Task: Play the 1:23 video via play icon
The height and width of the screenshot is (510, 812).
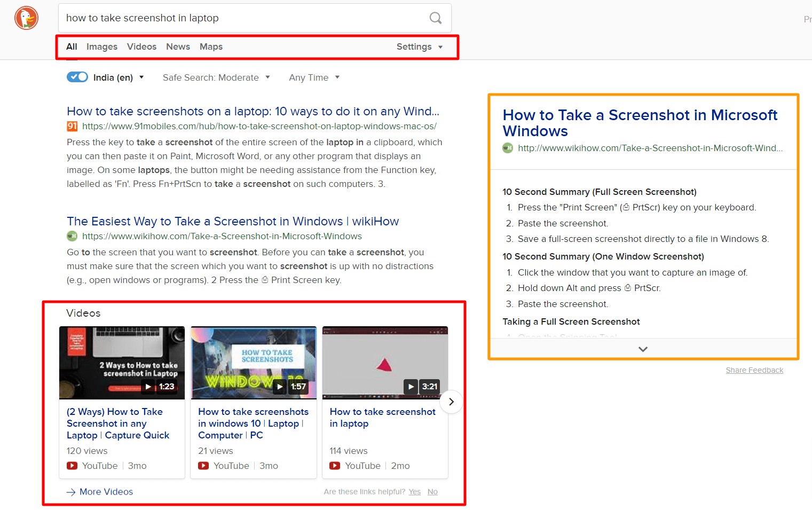Action: coord(148,386)
